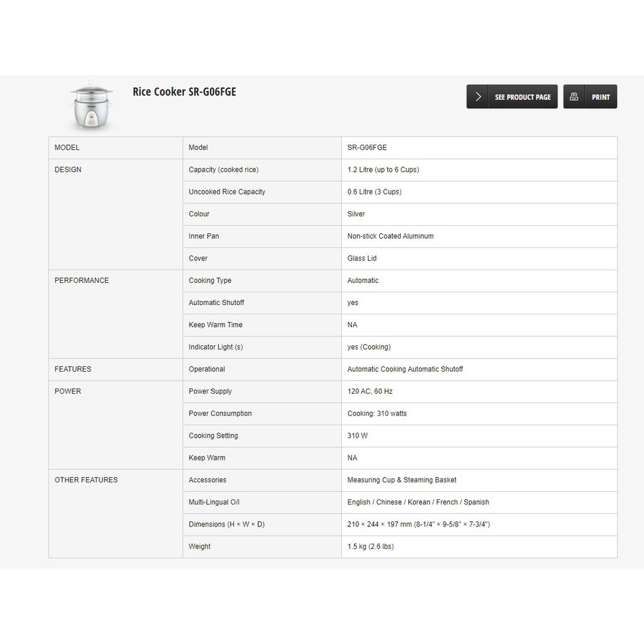Click the POWER category heading
The width and height of the screenshot is (644, 644).
coord(68,391)
